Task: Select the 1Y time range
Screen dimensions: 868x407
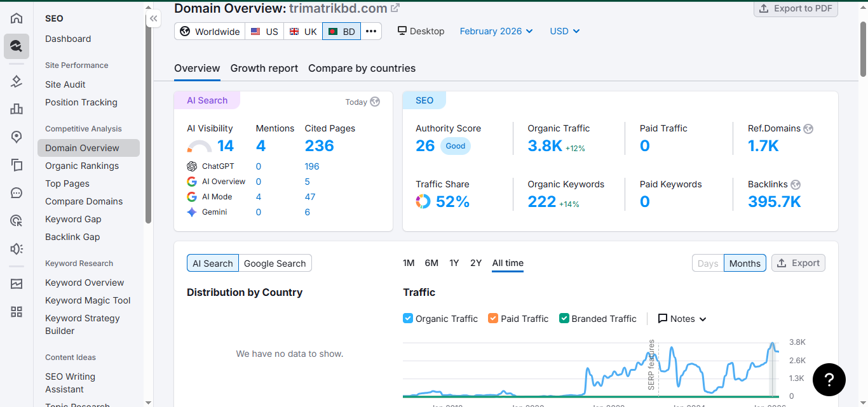Action: coord(454,263)
